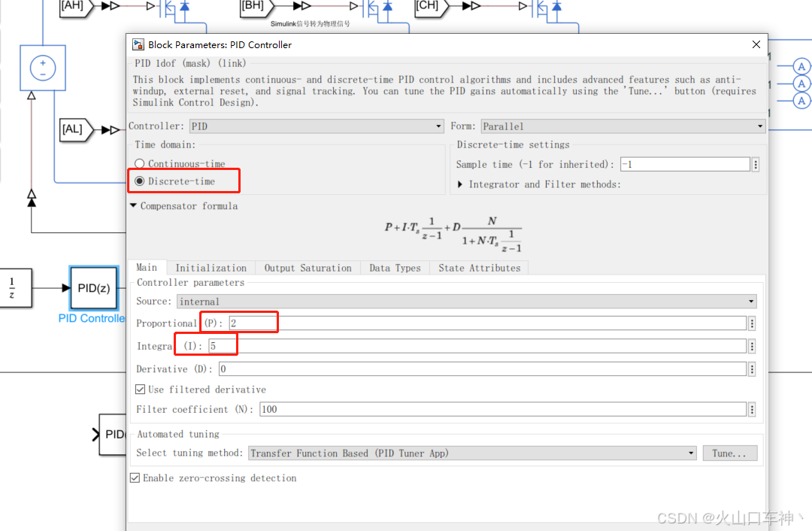
Task: Click the Integral (I) value field
Action: tap(477, 346)
